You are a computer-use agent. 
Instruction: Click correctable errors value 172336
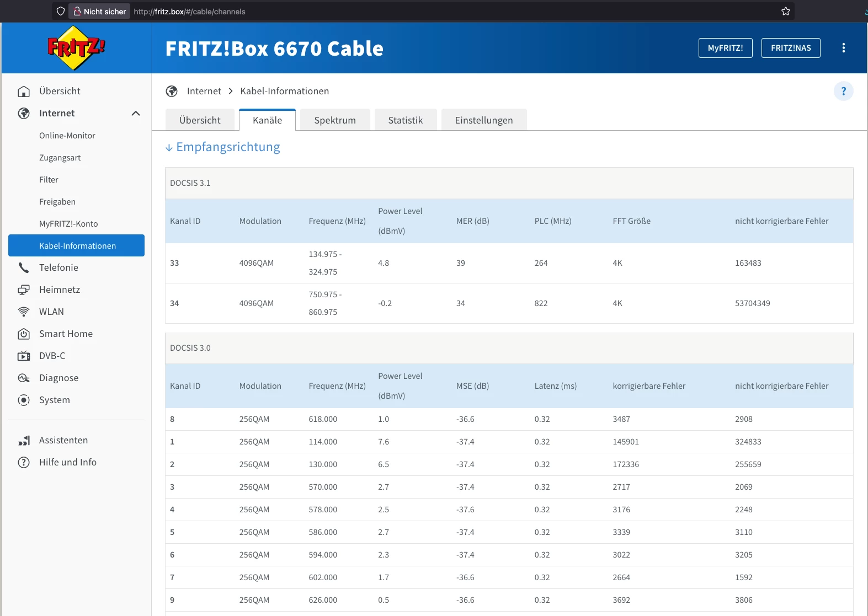click(x=626, y=464)
